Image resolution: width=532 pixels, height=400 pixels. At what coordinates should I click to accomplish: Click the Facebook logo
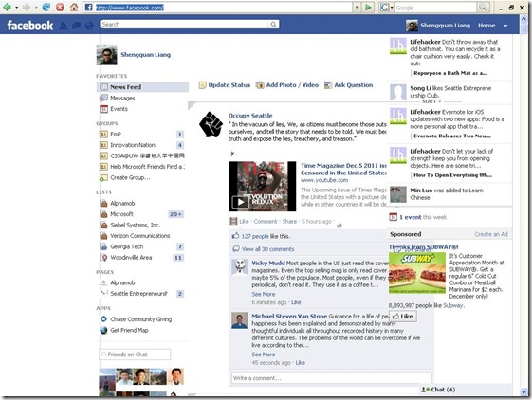(x=30, y=26)
